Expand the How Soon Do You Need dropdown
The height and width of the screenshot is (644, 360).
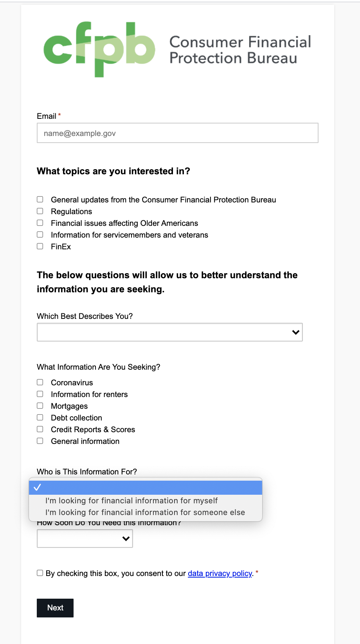(85, 538)
